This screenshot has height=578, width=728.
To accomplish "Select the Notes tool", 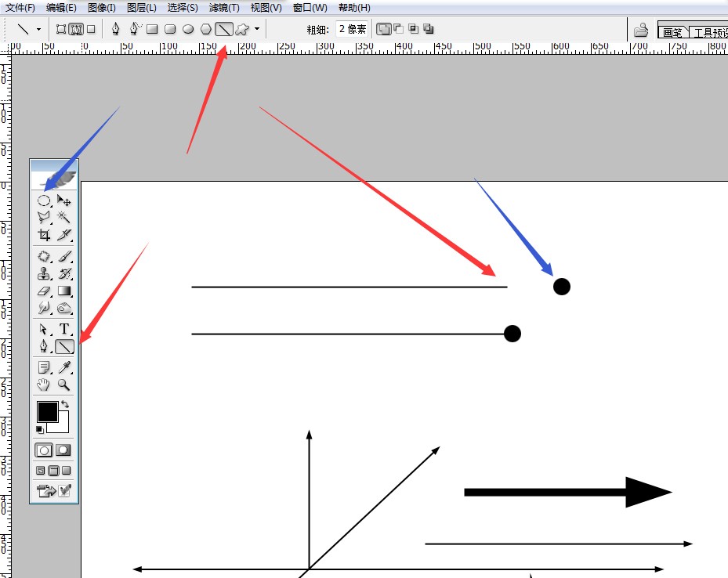I will click(x=44, y=368).
